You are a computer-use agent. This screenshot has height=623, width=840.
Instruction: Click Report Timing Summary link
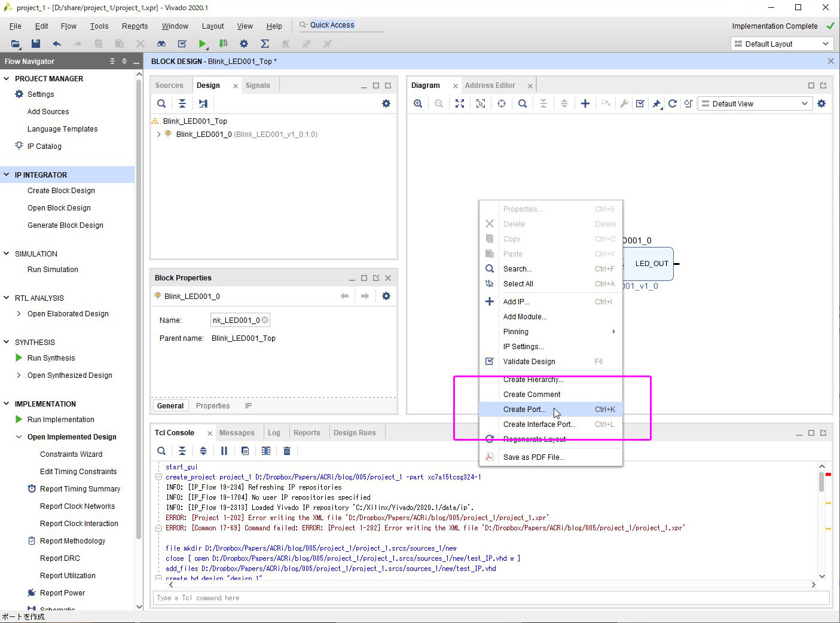point(80,489)
